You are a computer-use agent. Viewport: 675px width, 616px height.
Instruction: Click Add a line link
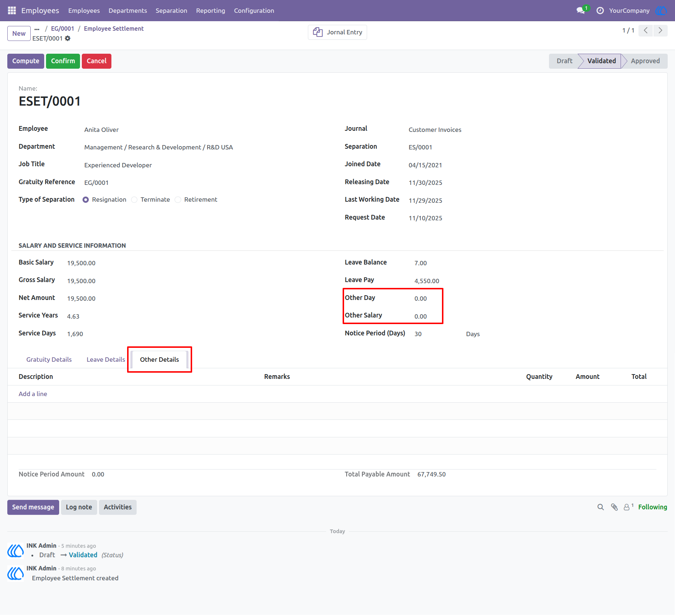pos(33,394)
